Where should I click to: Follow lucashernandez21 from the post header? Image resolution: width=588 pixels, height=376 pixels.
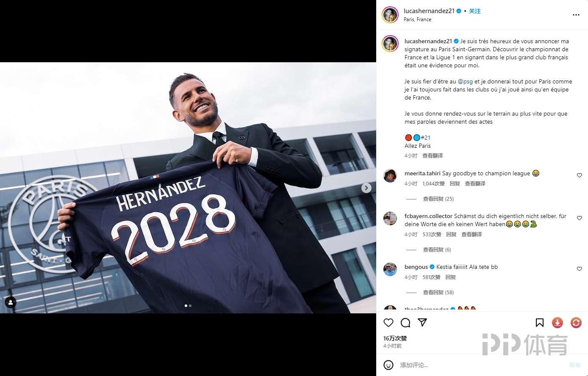[x=474, y=11]
